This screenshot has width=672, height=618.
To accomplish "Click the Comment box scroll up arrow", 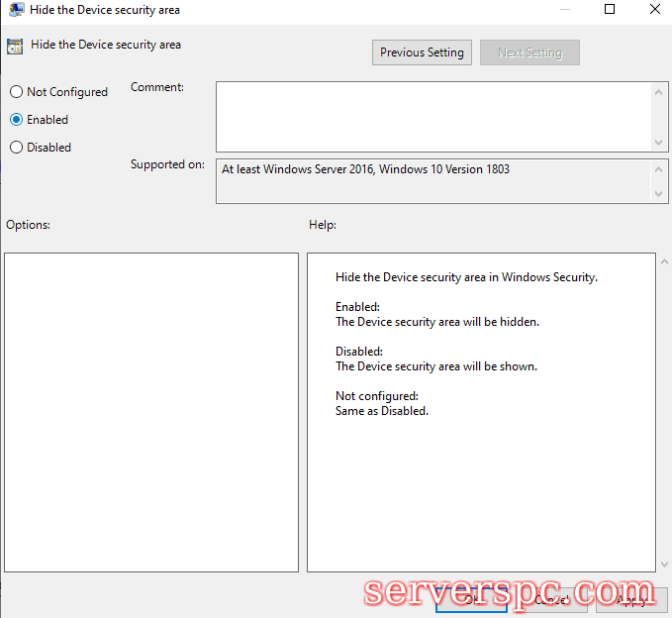I will 659,92.
